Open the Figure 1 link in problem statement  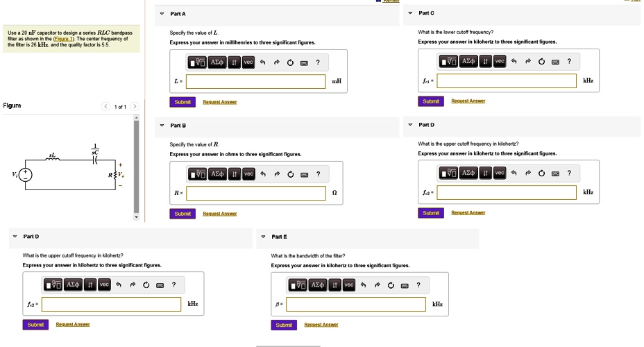[x=62, y=39]
